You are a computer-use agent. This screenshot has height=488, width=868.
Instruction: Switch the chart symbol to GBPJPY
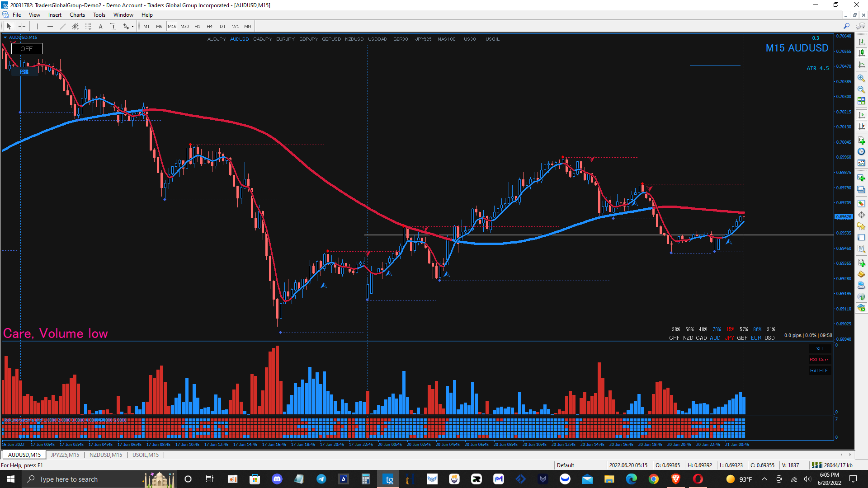coord(308,39)
